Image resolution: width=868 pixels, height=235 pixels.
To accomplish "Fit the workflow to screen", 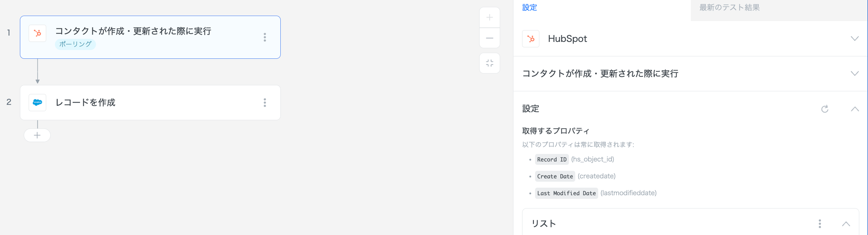I will (x=489, y=63).
